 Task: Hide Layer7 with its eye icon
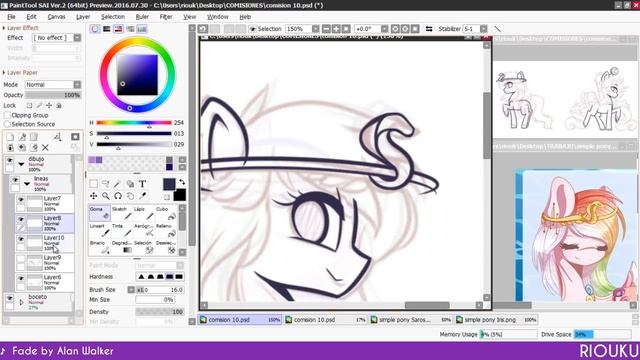(21, 200)
